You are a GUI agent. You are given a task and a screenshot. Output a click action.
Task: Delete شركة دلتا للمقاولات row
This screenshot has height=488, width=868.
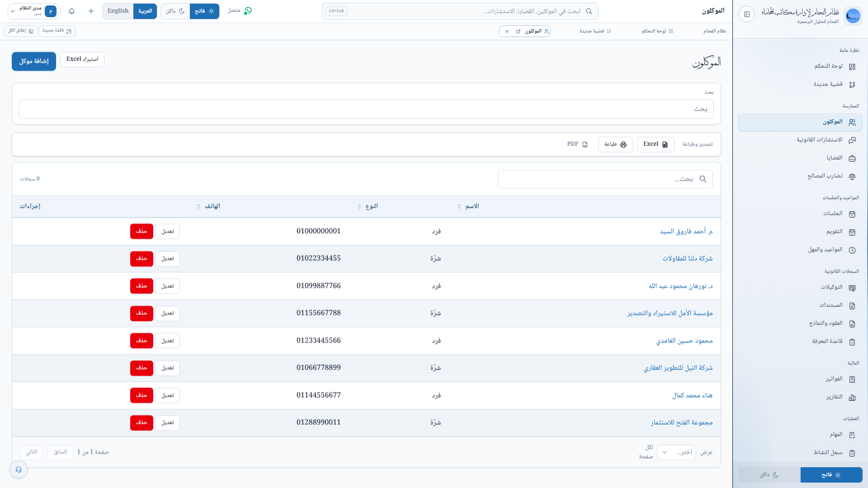click(x=142, y=258)
